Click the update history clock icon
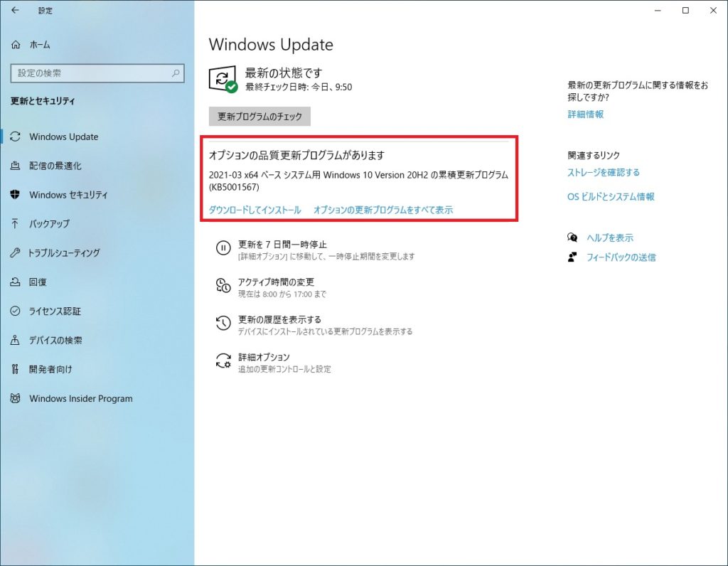The height and width of the screenshot is (566, 728). (223, 323)
